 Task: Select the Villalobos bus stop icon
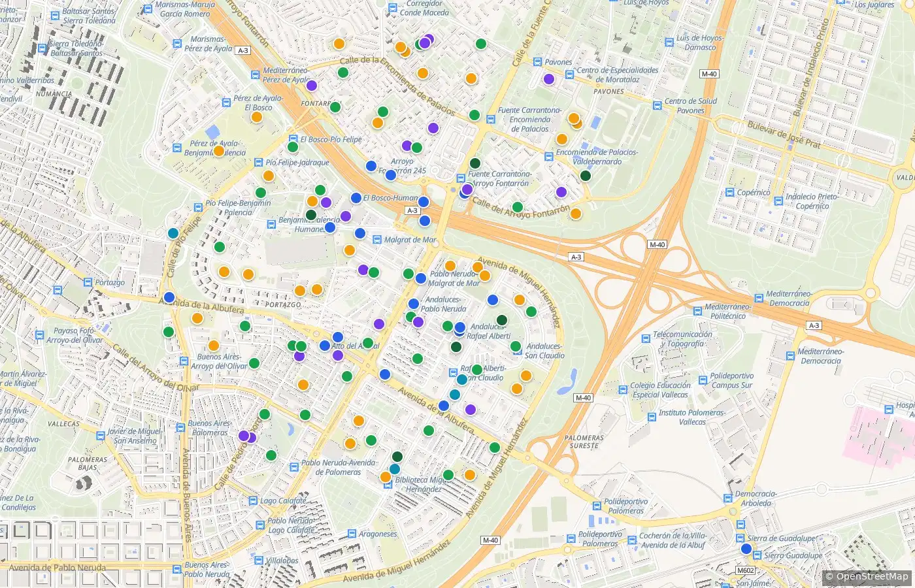point(258,561)
